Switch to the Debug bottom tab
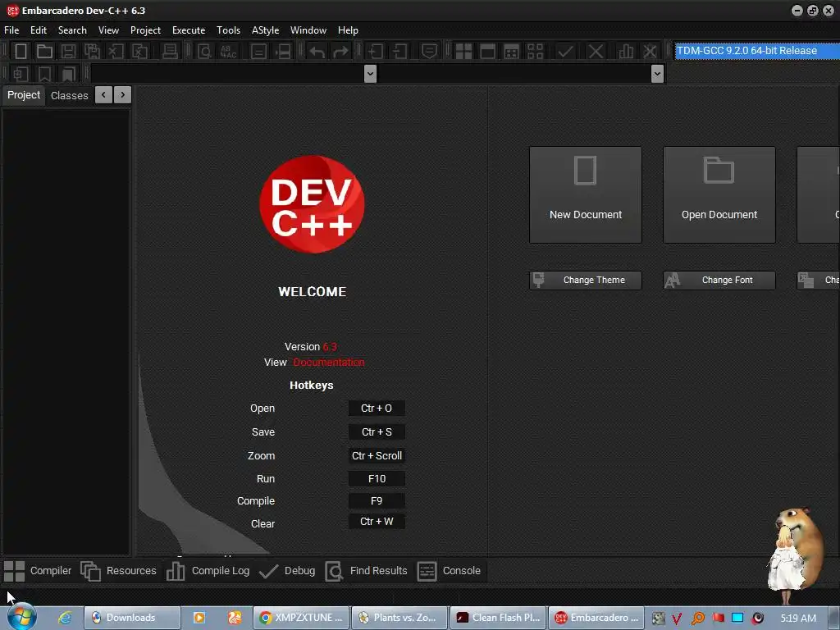The width and height of the screenshot is (840, 630). [287, 571]
